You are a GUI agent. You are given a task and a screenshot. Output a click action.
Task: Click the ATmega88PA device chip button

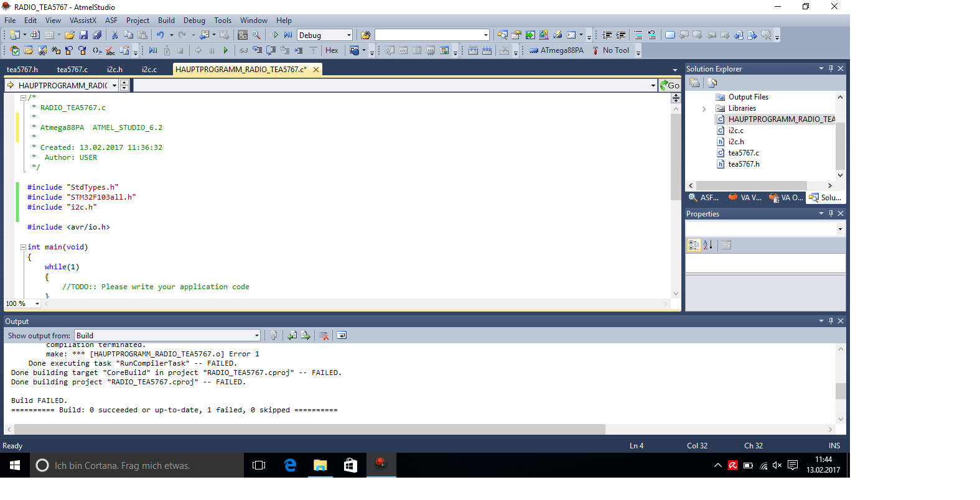coord(557,50)
